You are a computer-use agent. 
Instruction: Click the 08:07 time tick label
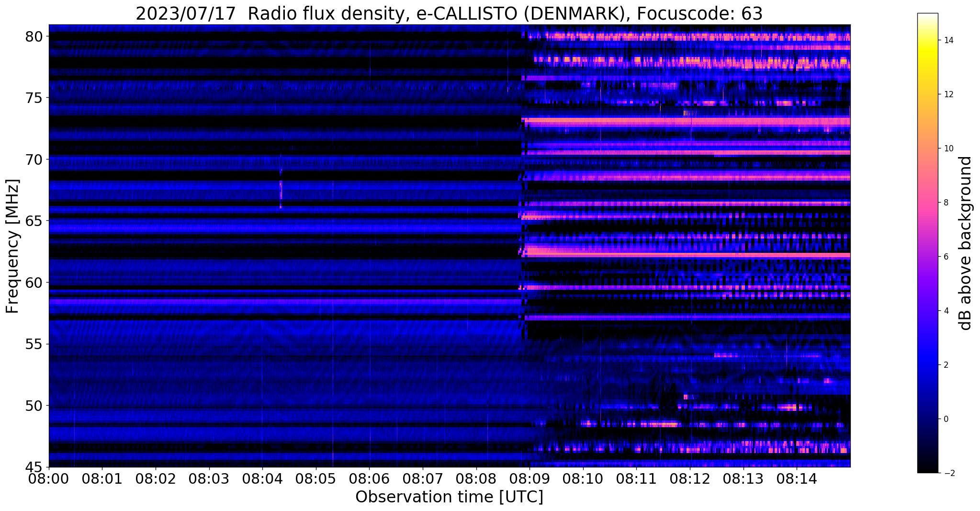point(423,478)
